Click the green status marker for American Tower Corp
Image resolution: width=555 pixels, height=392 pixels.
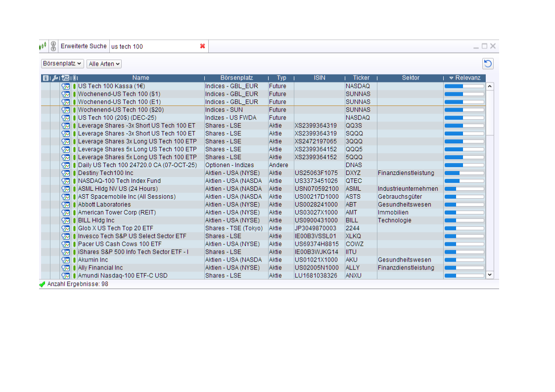[74, 213]
